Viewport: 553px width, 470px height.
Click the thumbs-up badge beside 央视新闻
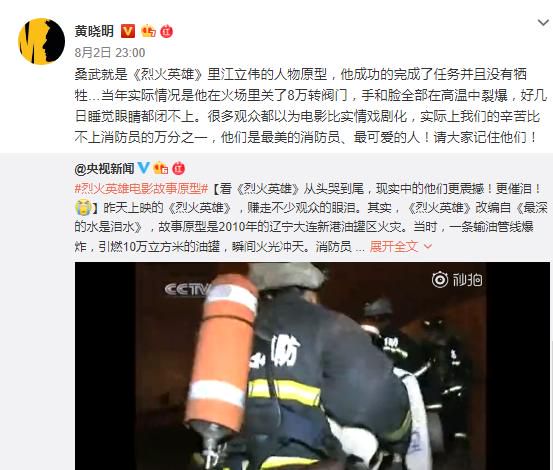[161, 168]
